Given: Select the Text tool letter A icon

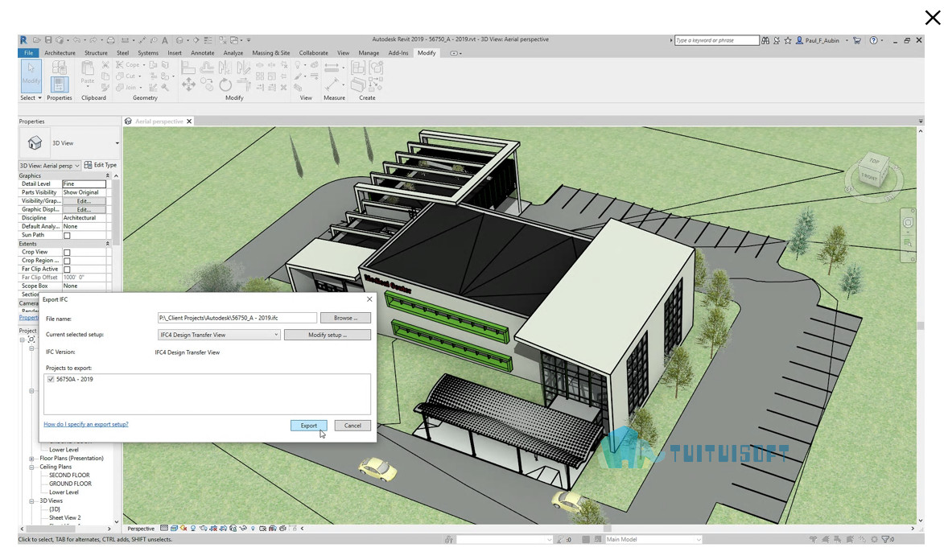Looking at the screenshot, I should tap(165, 40).
